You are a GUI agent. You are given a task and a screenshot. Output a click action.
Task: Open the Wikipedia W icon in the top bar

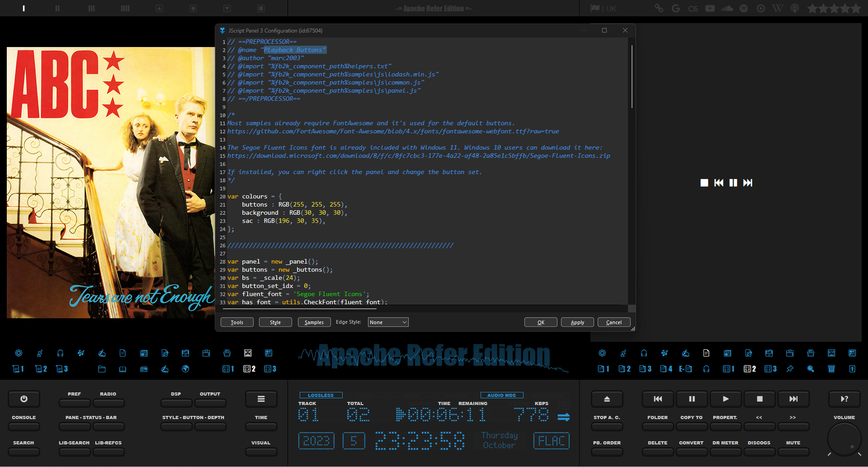click(x=778, y=9)
